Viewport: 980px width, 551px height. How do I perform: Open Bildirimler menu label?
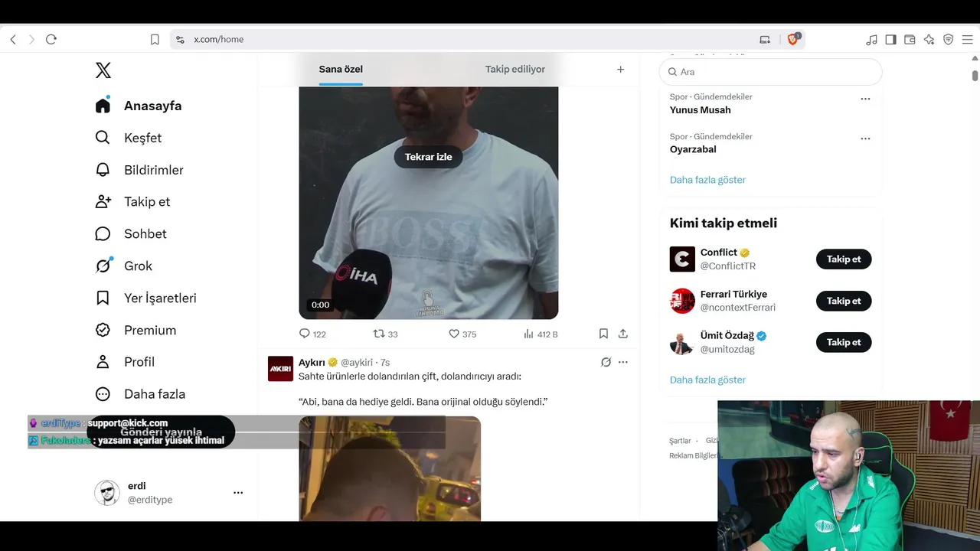click(154, 170)
